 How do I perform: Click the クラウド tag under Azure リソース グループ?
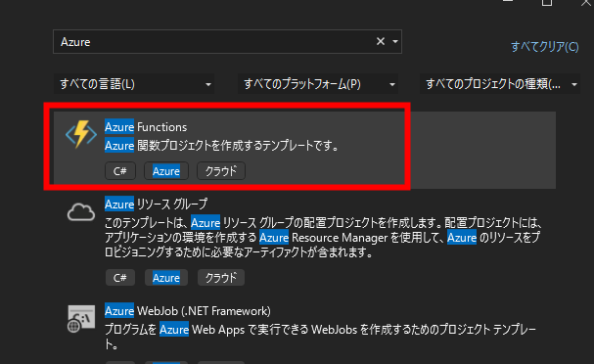click(221, 278)
